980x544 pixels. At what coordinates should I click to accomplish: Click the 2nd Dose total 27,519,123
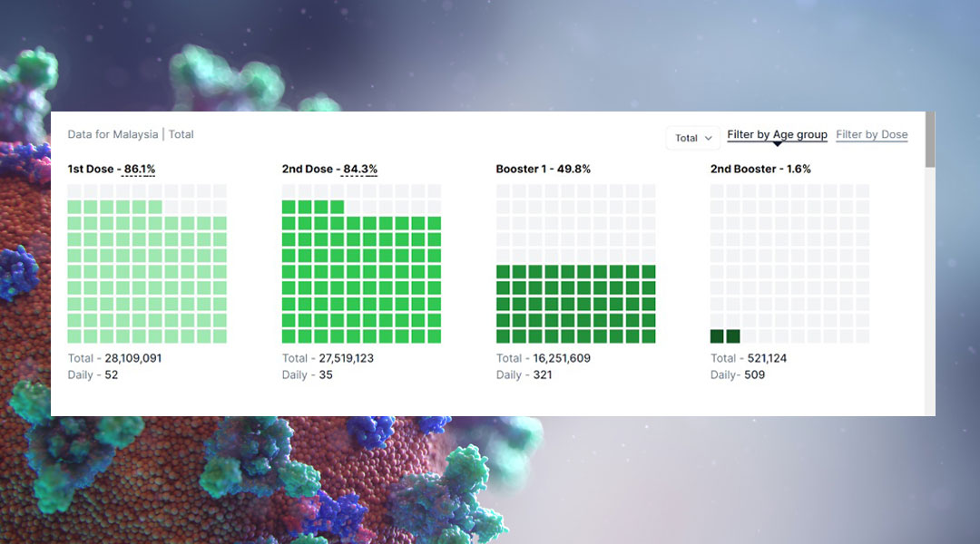tap(347, 358)
